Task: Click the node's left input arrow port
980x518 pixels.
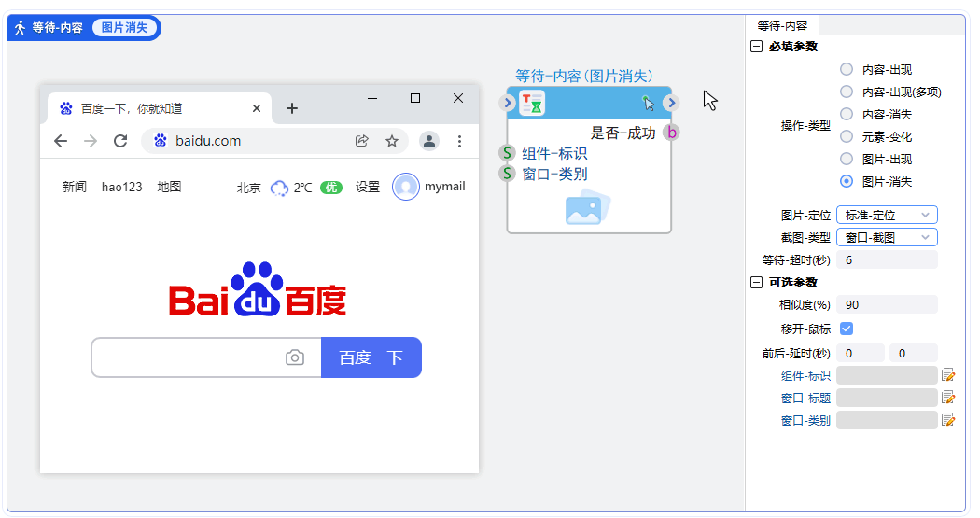Action: pos(507,103)
